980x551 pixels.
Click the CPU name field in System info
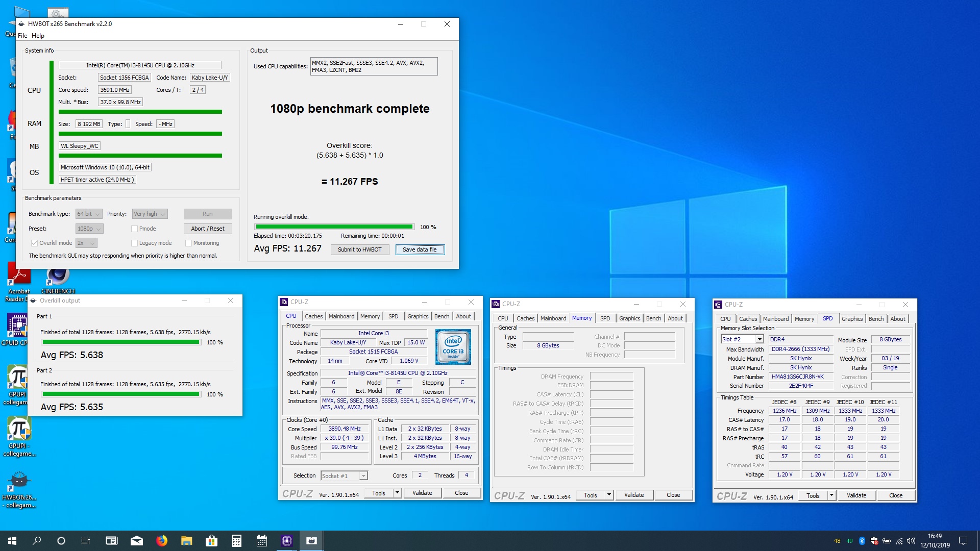140,65
